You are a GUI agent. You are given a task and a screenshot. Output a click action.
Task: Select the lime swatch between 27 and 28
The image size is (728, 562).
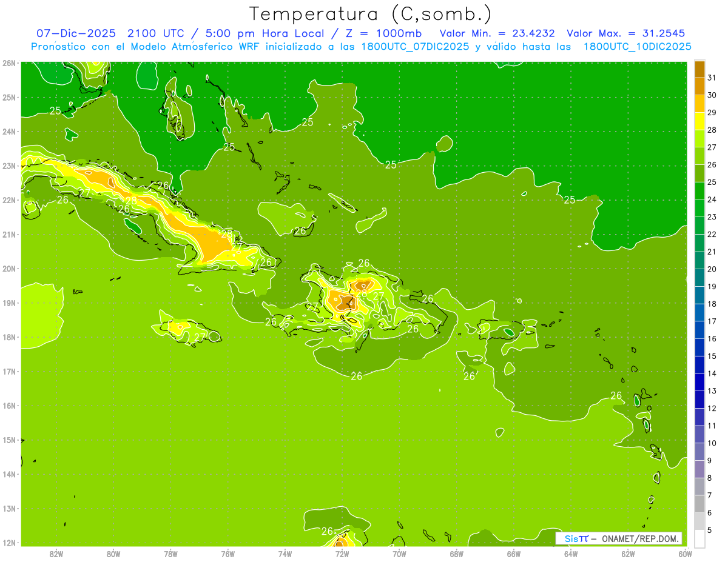click(700, 139)
